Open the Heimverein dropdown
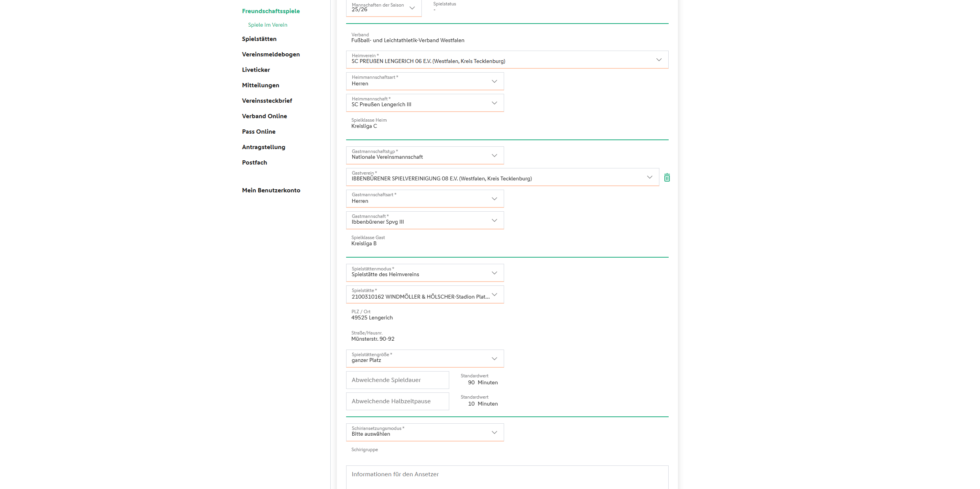 click(506, 60)
